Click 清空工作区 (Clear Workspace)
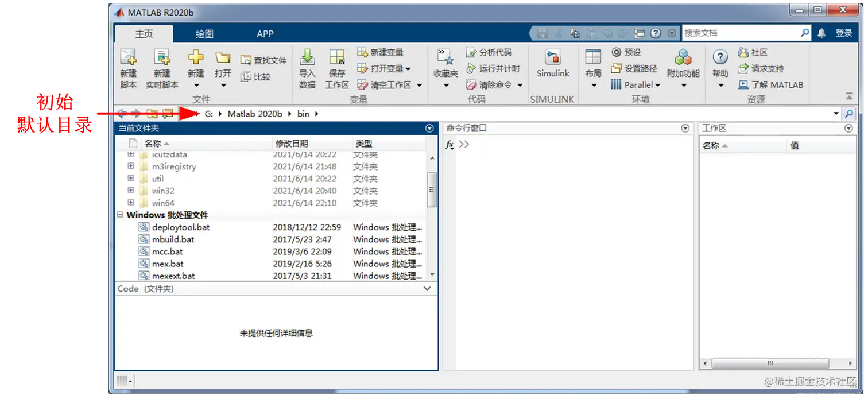Screen dimensions: 868x399 pos(385,84)
